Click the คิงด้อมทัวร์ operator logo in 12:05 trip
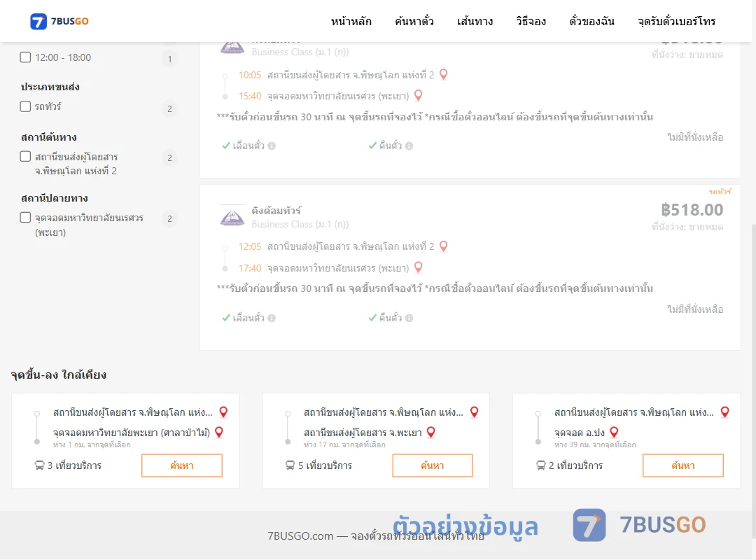Image resolution: width=756 pixels, height=560 pixels. (232, 216)
